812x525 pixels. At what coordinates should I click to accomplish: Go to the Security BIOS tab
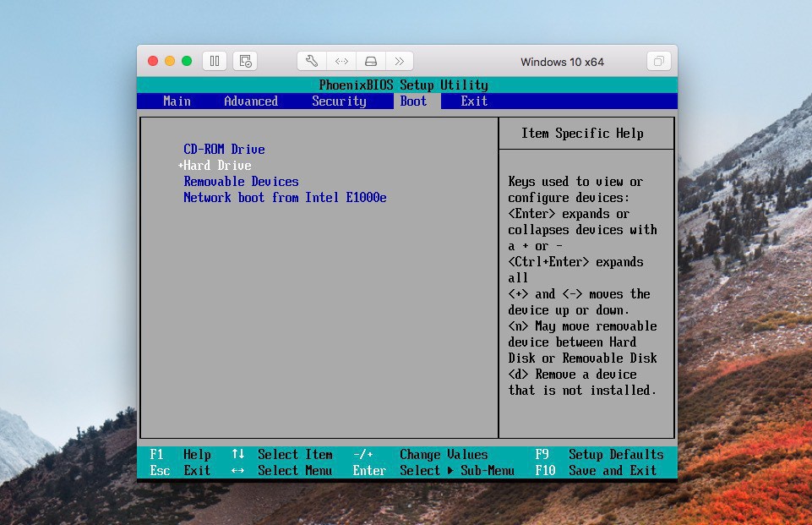click(x=339, y=101)
